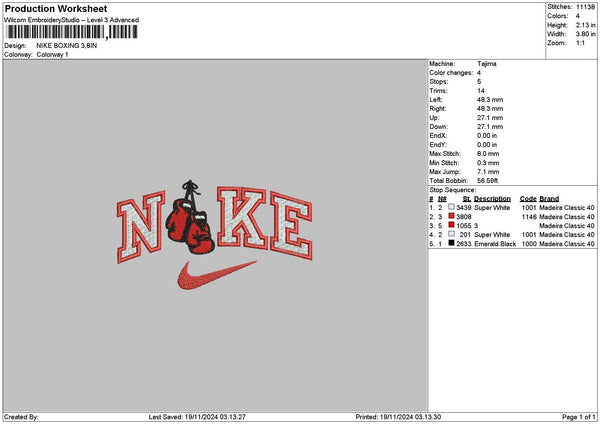This screenshot has width=600, height=424.
Task: Click the Total Bobbin value 56.59ft
Action: pyautogui.click(x=488, y=181)
